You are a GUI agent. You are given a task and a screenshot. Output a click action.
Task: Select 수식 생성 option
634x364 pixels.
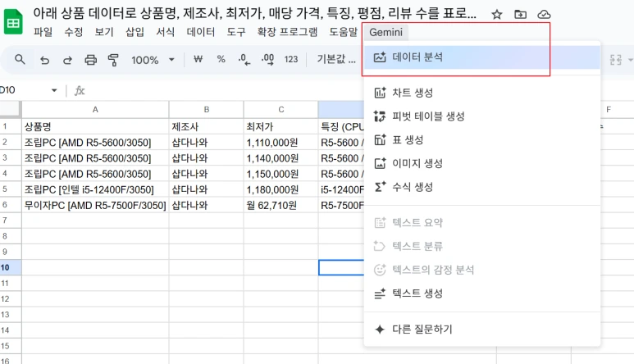tap(482, 187)
